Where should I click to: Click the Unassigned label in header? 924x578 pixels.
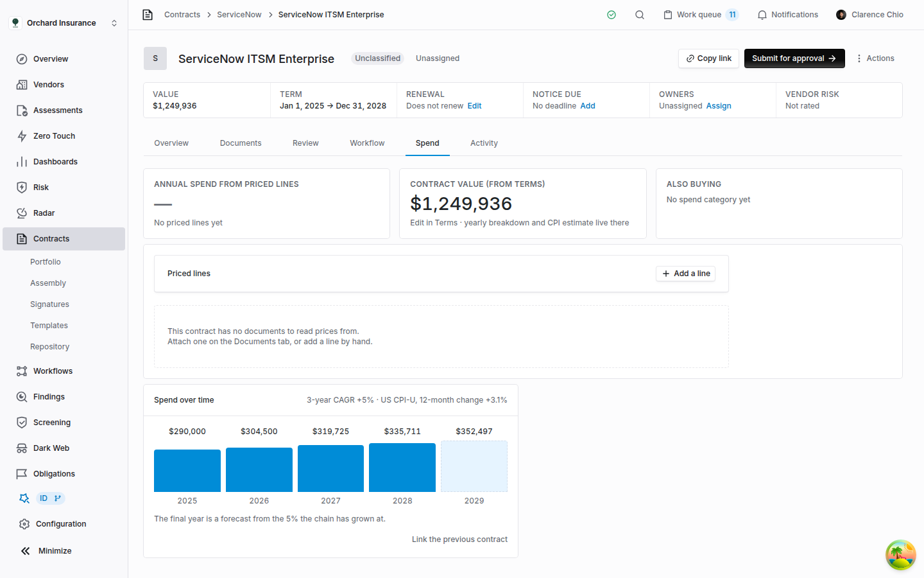point(438,58)
